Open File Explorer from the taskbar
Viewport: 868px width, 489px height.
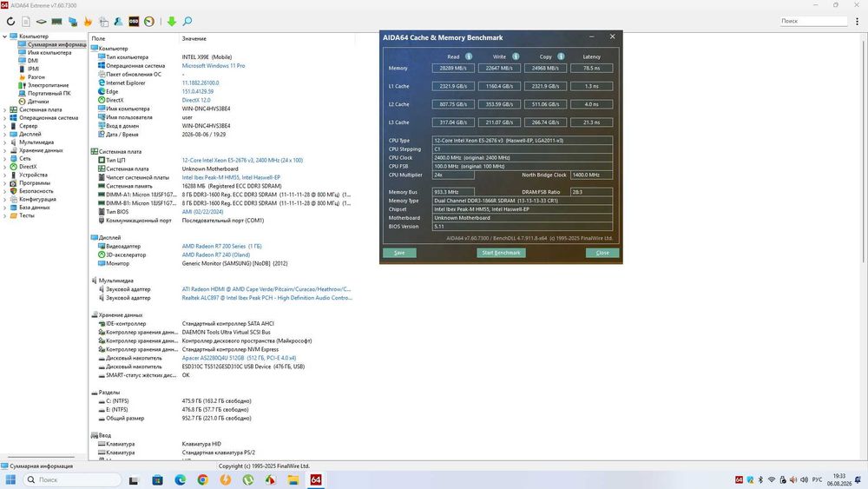(x=293, y=480)
